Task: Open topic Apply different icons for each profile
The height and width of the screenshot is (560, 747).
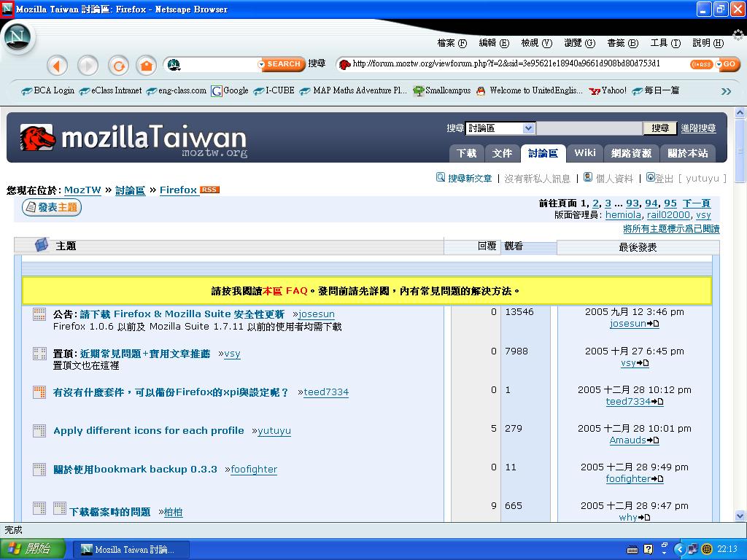Action: [x=149, y=430]
